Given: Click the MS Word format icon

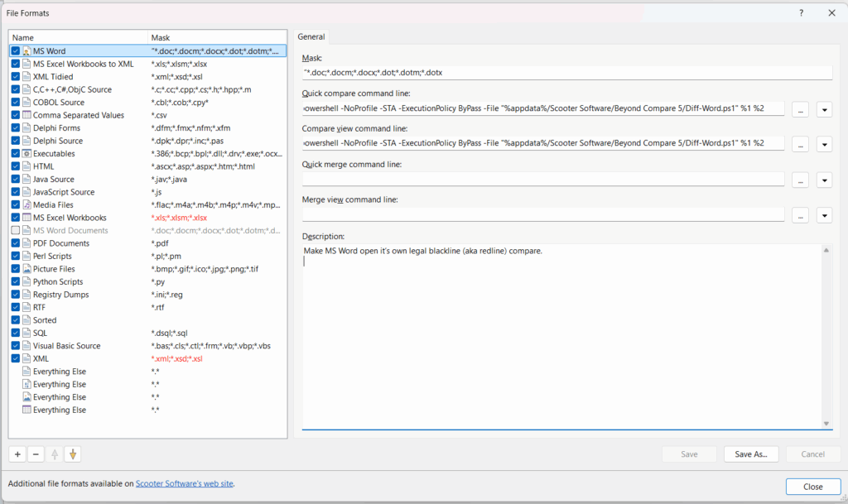Looking at the screenshot, I should [26, 51].
